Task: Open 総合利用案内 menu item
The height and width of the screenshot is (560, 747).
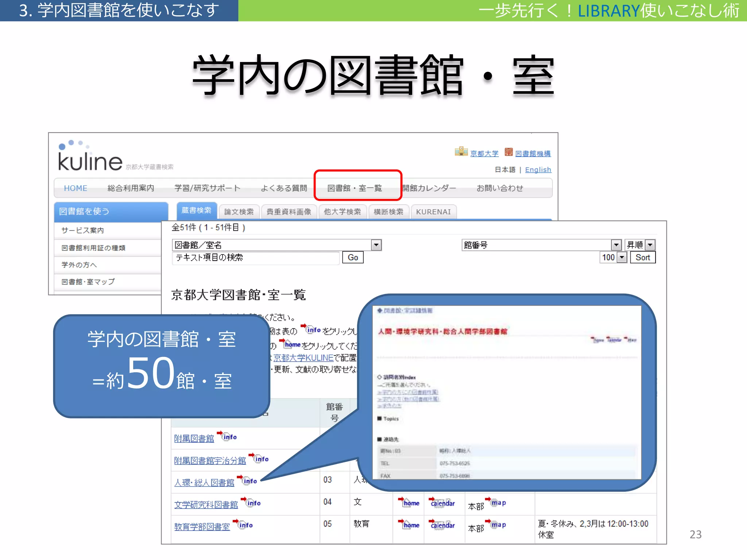Action: pos(131,188)
